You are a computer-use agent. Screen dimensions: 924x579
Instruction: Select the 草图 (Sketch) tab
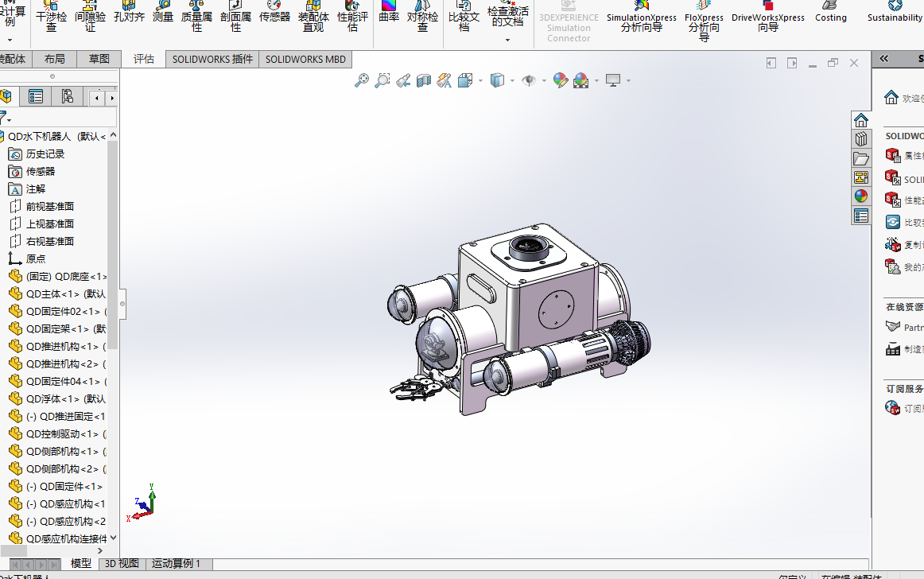[x=99, y=59]
